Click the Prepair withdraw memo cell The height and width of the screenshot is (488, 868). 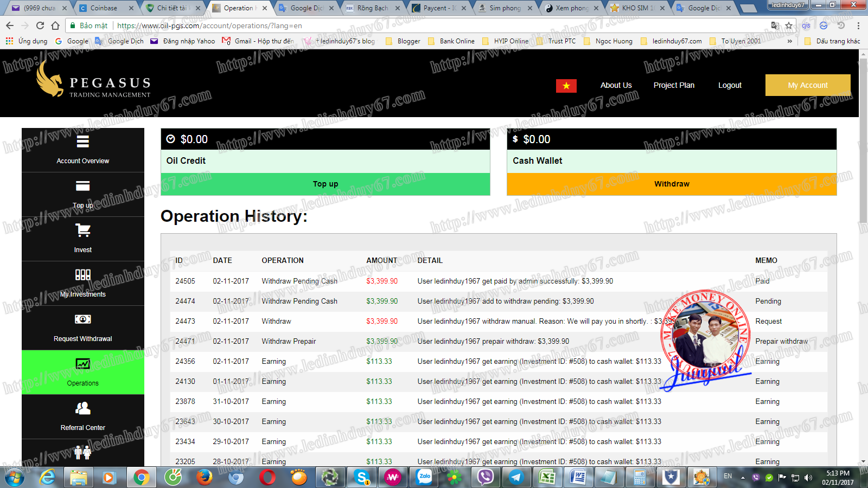[781, 341]
